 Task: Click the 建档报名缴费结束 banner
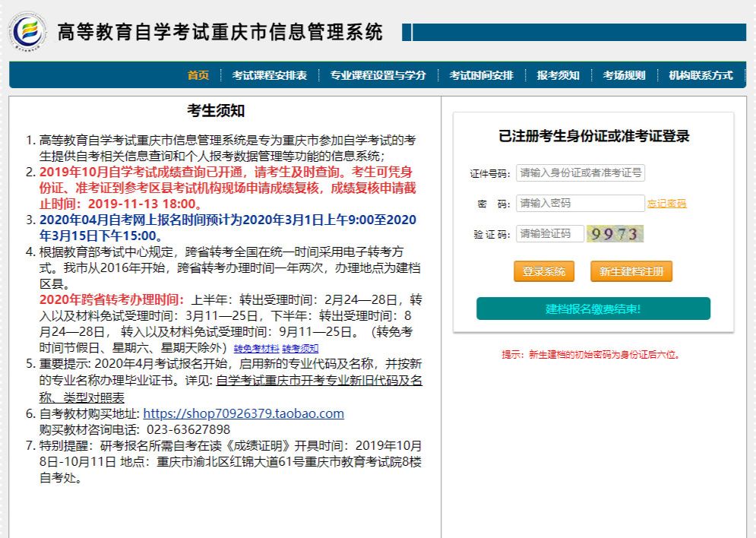tap(593, 309)
